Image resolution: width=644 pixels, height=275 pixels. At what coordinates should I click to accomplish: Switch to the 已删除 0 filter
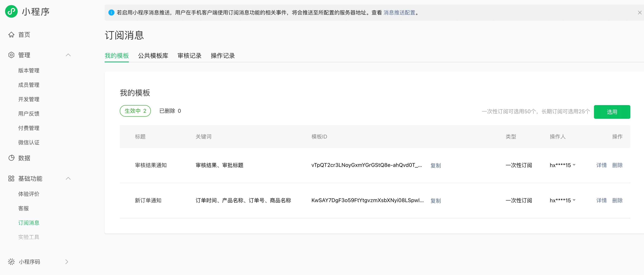coord(170,111)
